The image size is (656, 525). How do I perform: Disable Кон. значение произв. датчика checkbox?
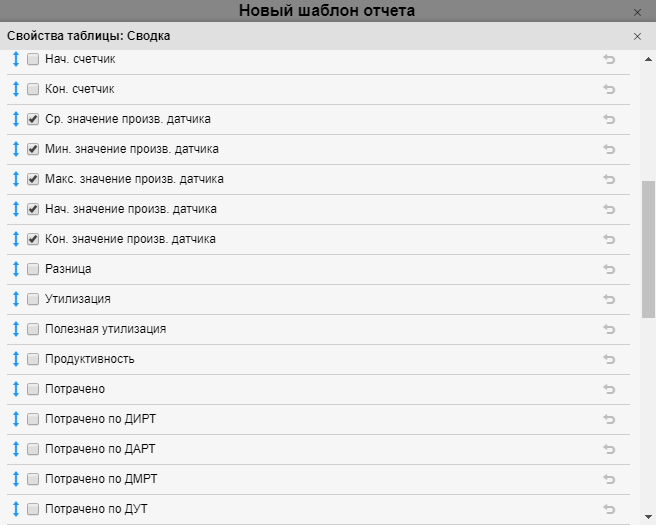pyautogui.click(x=33, y=240)
